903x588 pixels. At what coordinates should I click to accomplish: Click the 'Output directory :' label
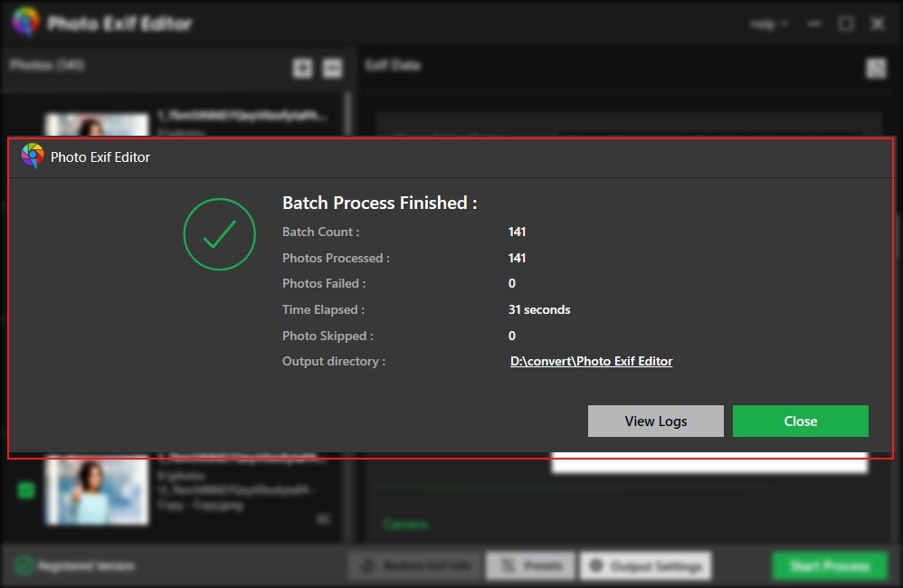(x=334, y=361)
